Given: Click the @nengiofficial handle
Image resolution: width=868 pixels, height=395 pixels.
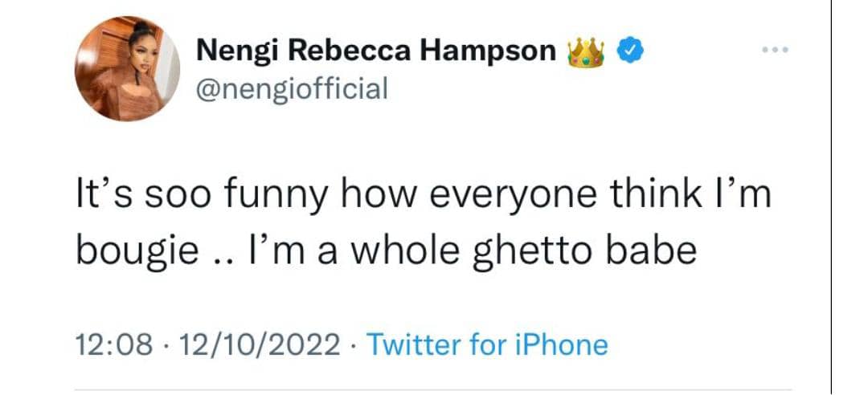Looking at the screenshot, I should point(293,87).
